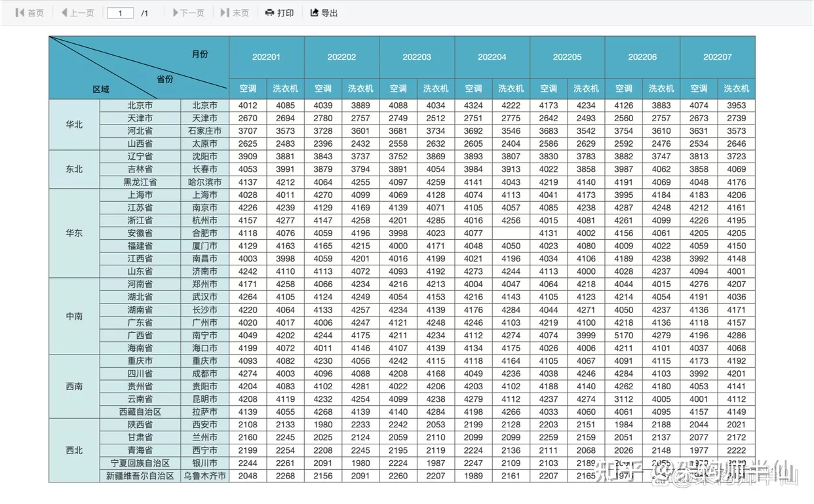Click the 安徽省 province cell

[x=140, y=233]
